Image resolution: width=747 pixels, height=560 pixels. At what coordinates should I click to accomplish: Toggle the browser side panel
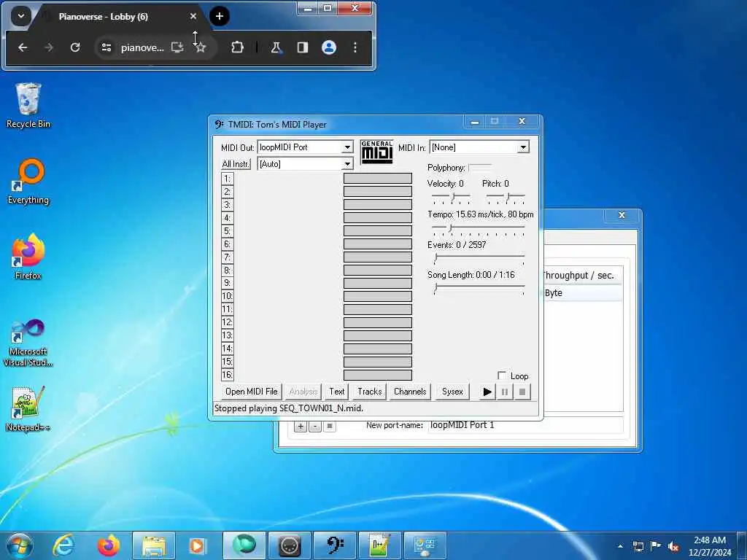point(303,47)
